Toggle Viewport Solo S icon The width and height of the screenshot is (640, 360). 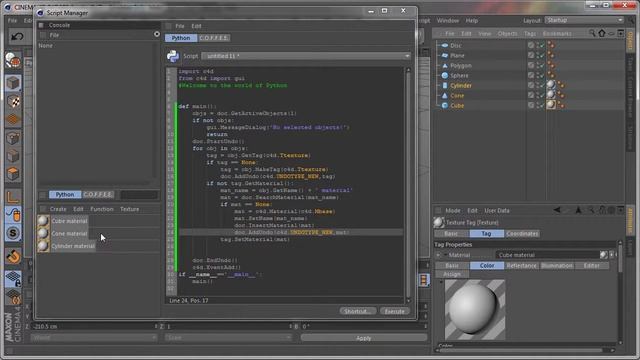coord(13,233)
